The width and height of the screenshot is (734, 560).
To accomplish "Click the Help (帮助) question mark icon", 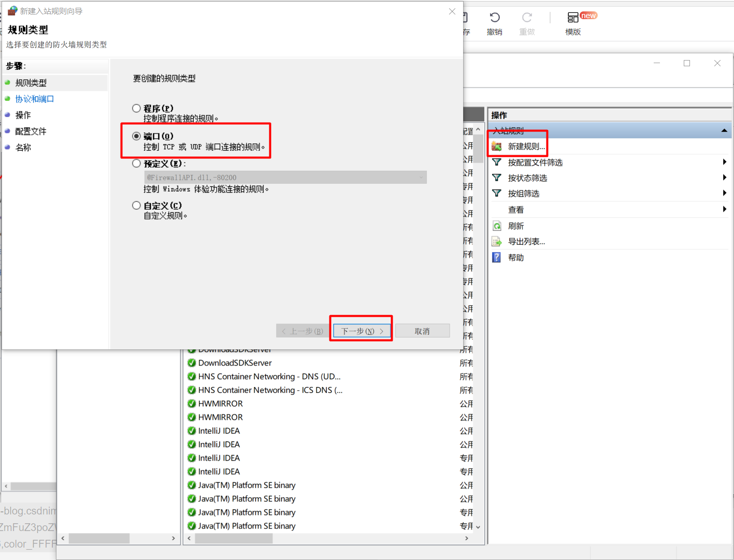I will 497,258.
